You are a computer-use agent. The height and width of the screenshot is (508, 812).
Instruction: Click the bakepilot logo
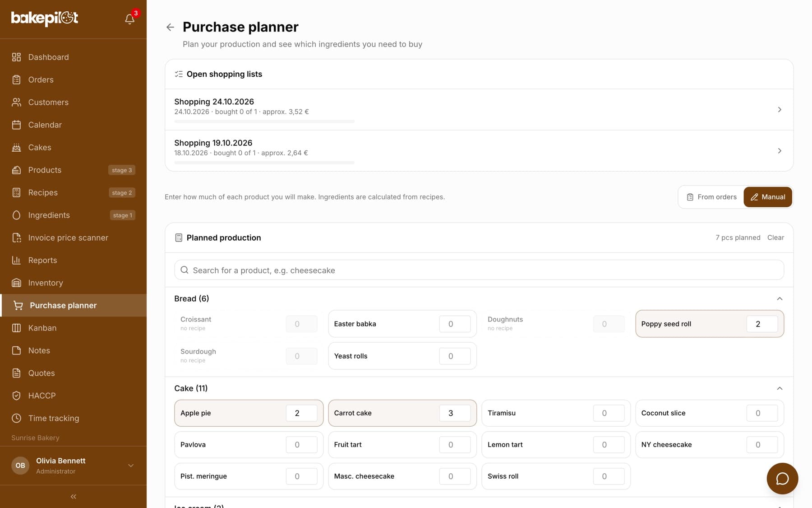pos(45,18)
